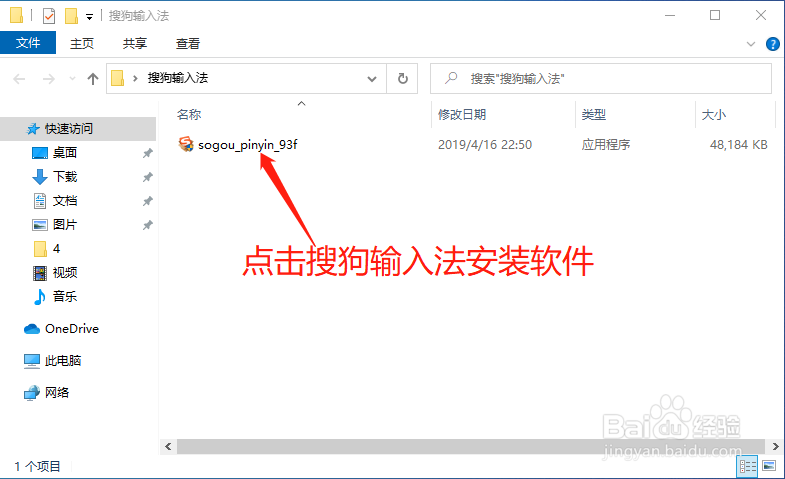Image resolution: width=785 pixels, height=479 pixels.
Task: Click the horizontal scrollbar track
Action: (x=470, y=446)
